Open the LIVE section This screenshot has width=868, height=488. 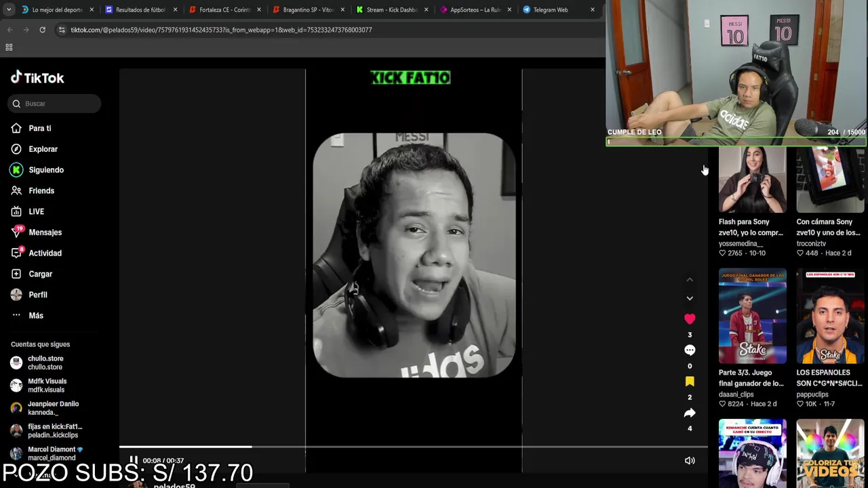37,211
